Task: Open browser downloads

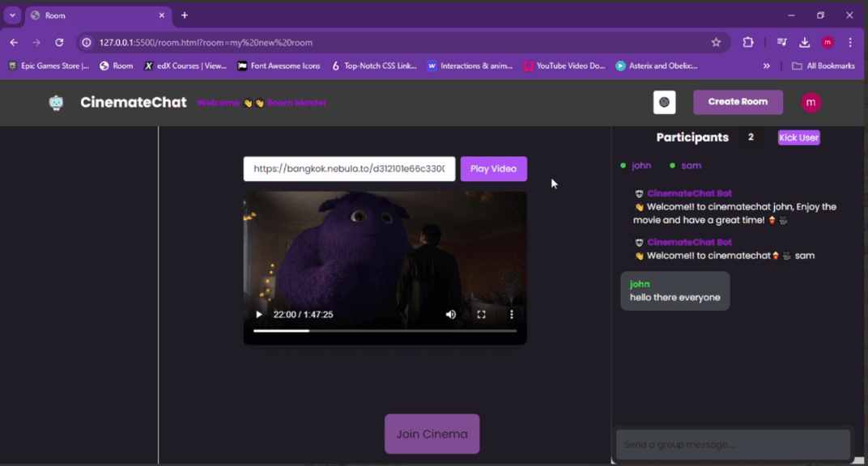Action: tap(804, 43)
